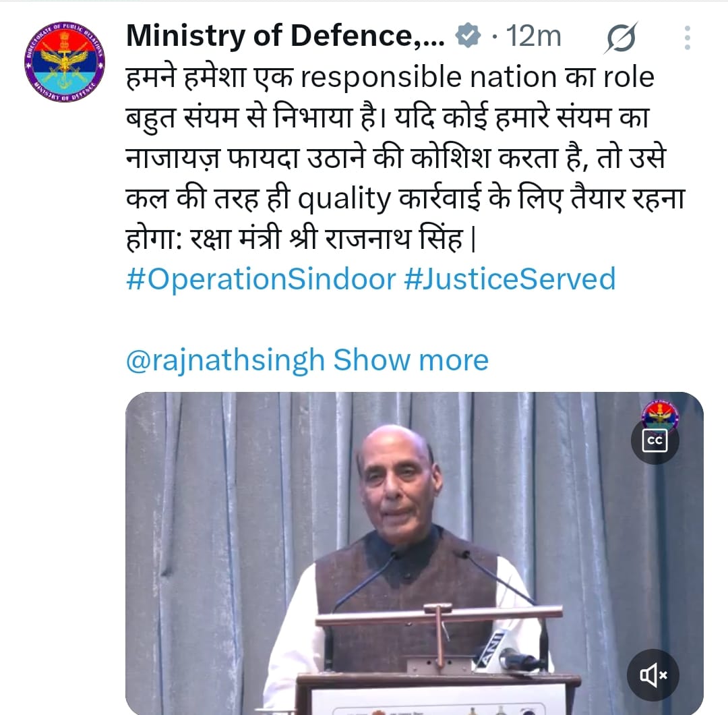The height and width of the screenshot is (715, 728).
Task: Click the word 'quality' in the tweet
Action: 344,199
